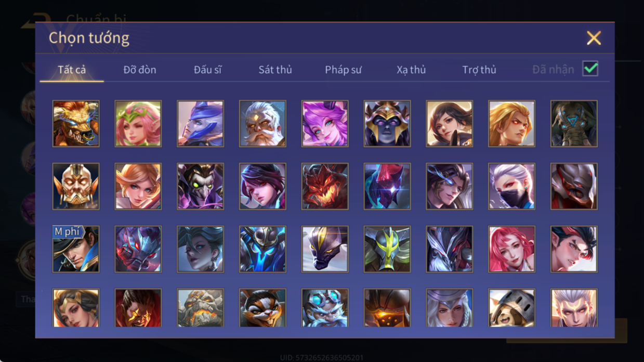
Task: Select the golden lion beast hero portrait
Action: 76,124
